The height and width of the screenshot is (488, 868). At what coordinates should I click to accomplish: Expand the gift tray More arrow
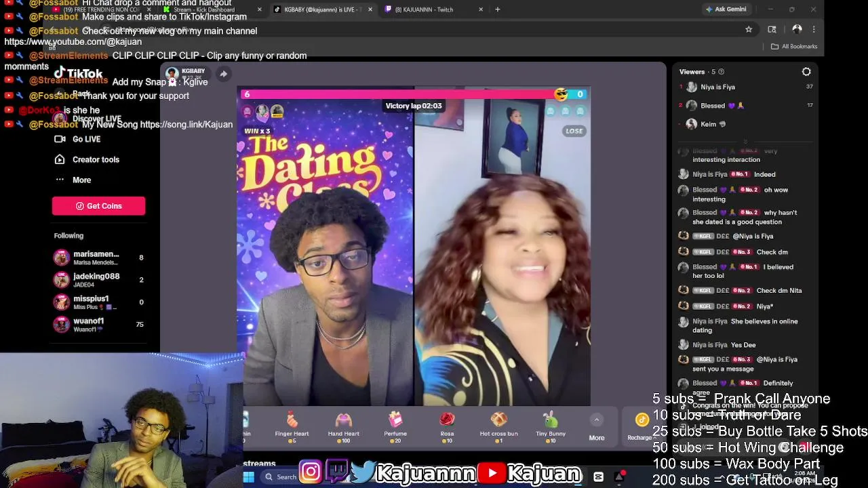click(597, 420)
